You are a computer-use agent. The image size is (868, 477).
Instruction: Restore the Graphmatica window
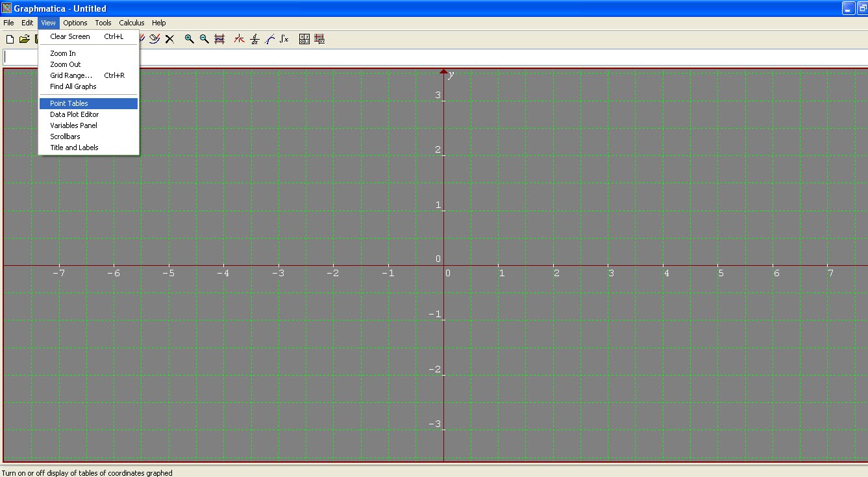863,8
